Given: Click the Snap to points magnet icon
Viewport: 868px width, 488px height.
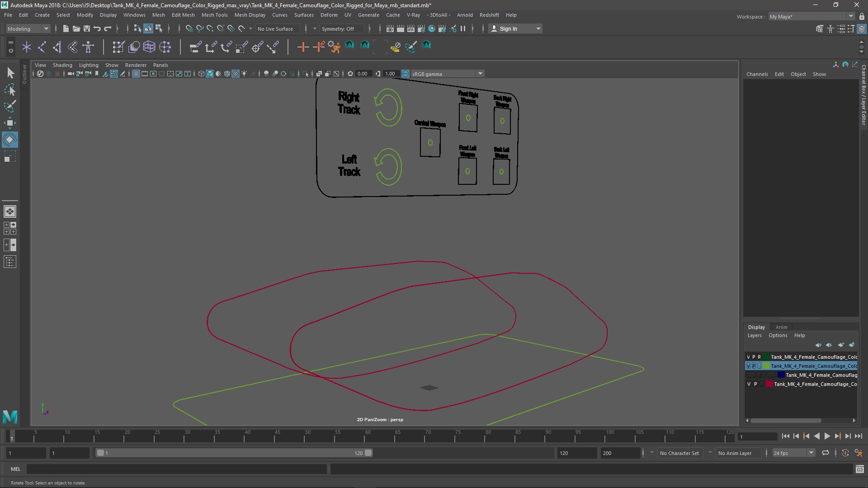Looking at the screenshot, I should [x=210, y=28].
